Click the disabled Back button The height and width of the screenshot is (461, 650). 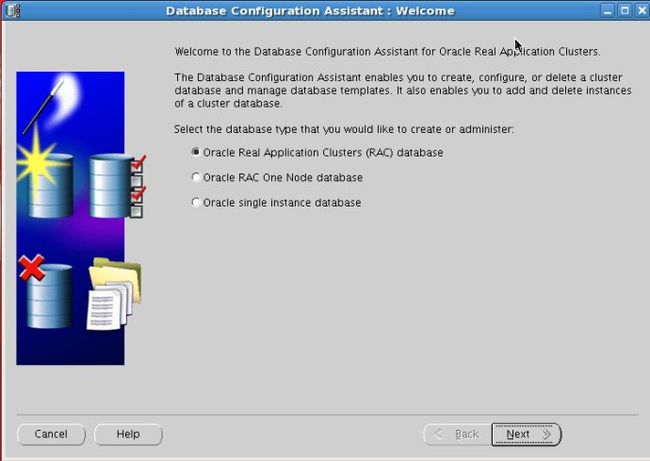coord(458,434)
